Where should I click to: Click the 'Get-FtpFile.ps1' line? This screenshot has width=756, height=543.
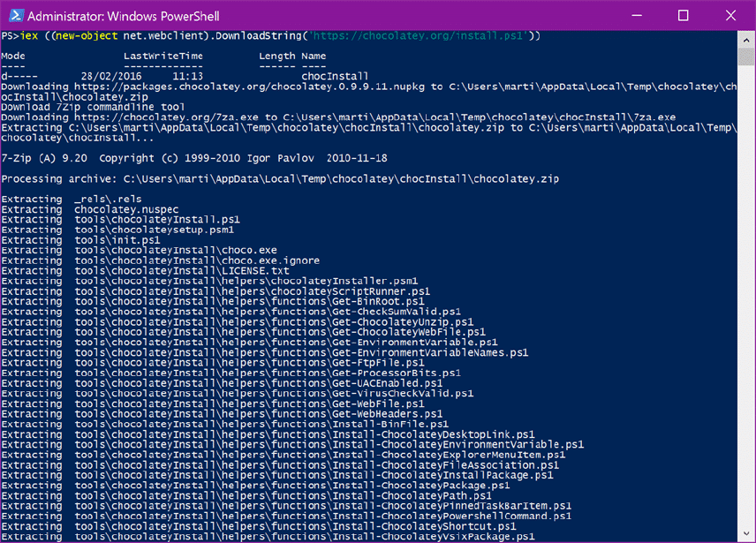212,363
